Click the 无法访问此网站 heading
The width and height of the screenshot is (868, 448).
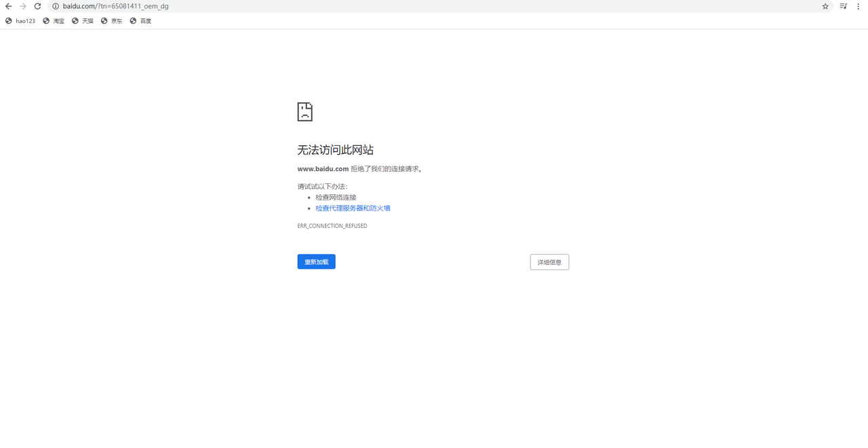point(335,150)
